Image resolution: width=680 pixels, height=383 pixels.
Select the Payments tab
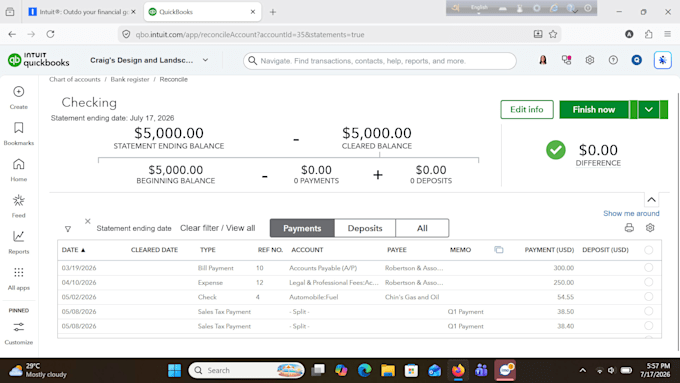(302, 228)
